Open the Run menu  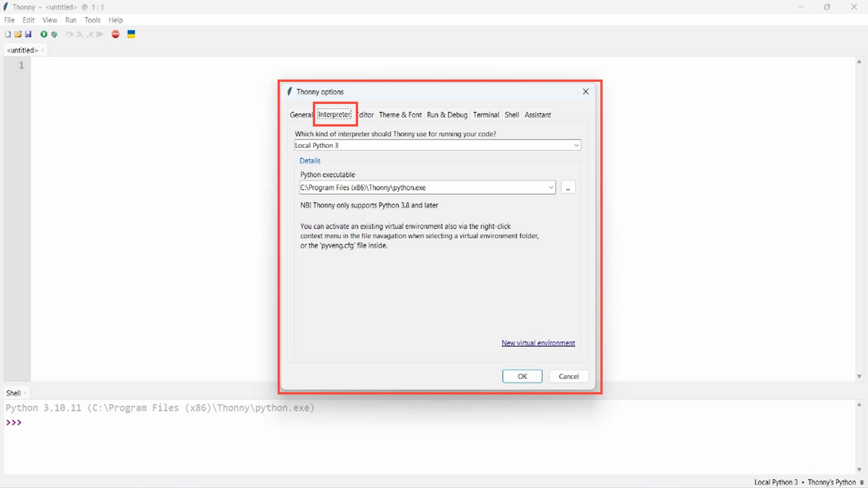71,20
